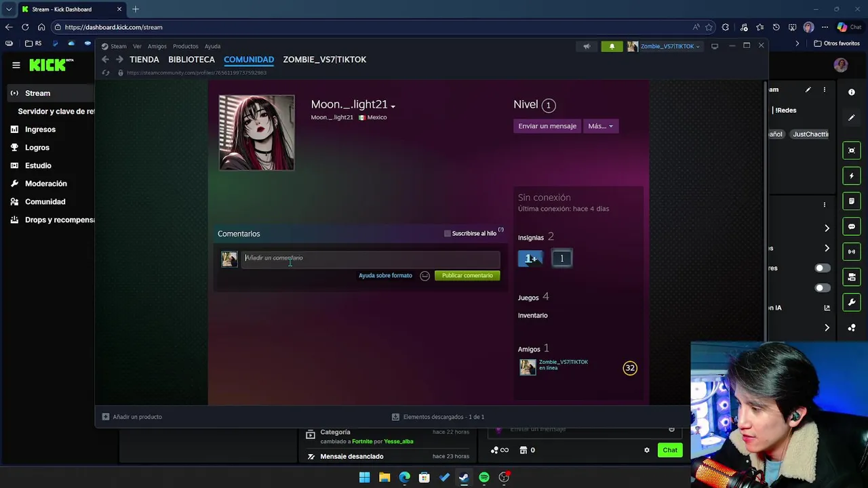Open Añadir un producto in Steam

[x=132, y=417]
